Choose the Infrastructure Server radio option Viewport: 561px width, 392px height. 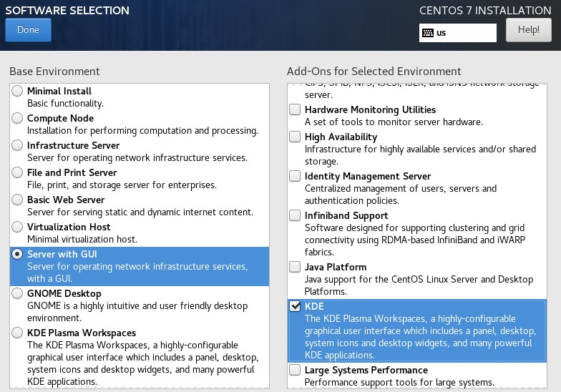coord(17,145)
